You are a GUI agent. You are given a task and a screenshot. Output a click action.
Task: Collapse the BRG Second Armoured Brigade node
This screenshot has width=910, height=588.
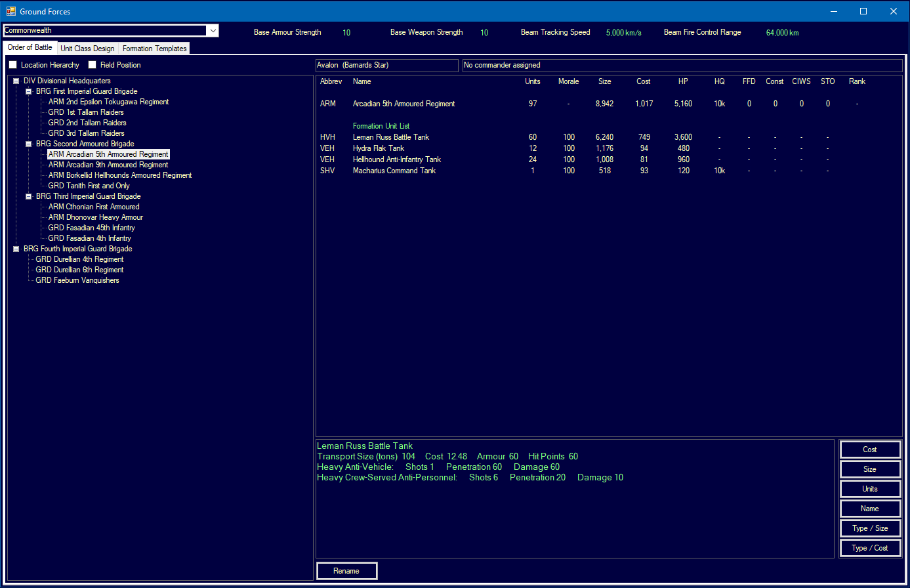(x=29, y=144)
